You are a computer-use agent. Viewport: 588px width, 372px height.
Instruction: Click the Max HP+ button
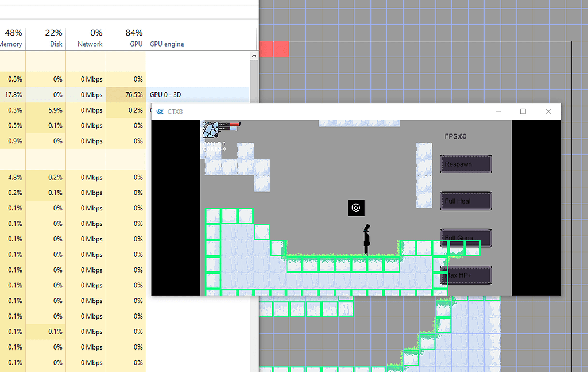coord(466,275)
